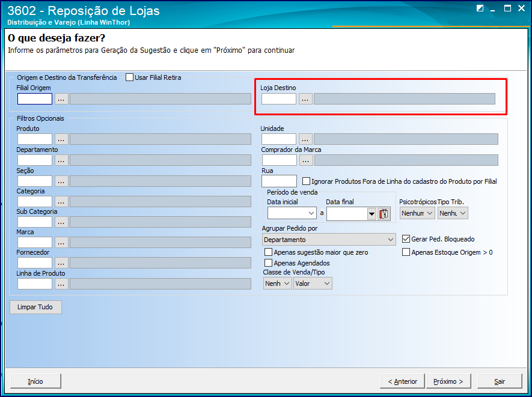Screen dimensions: 532x397
Task: Check Apenas Estoque Origem > 0
Action: [x=406, y=252]
